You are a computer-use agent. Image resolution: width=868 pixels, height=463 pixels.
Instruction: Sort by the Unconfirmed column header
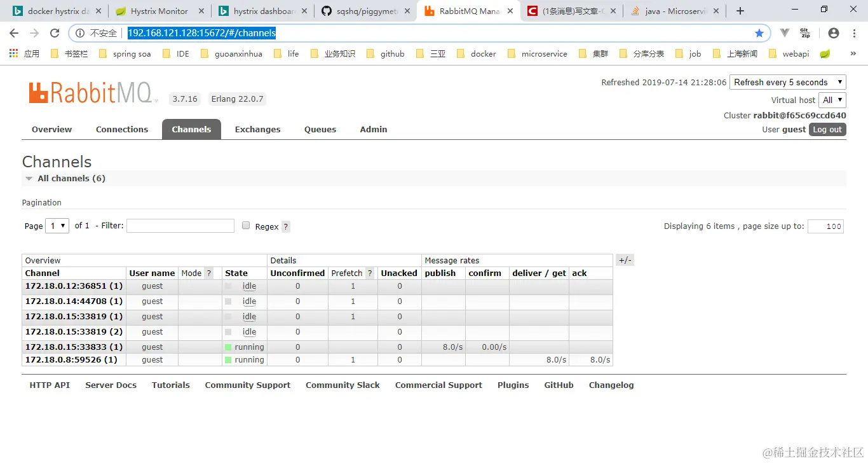click(x=297, y=273)
